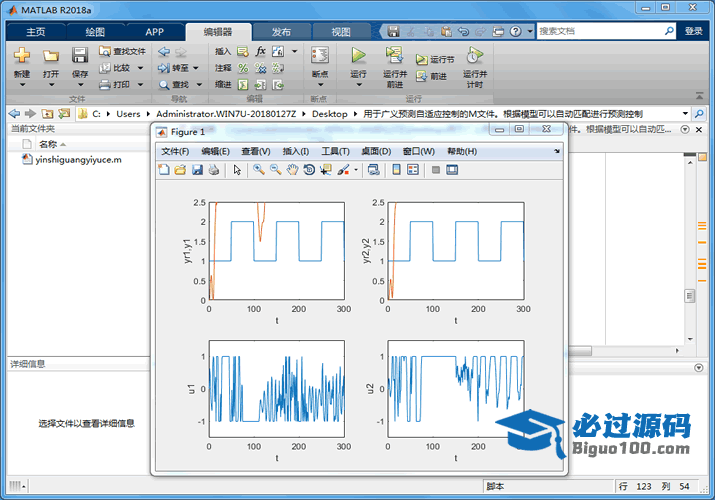Expand the Compare (比较) dropdown arrow
Screen dimensions: 715x500
(140, 68)
